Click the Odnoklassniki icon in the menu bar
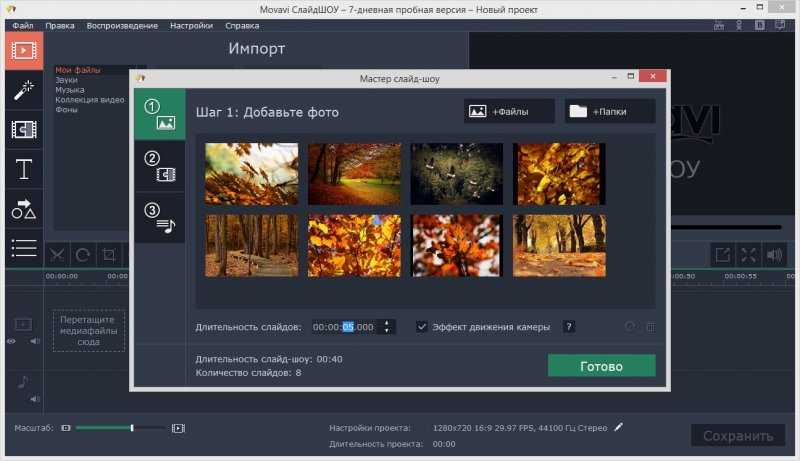800x461 pixels. click(739, 25)
